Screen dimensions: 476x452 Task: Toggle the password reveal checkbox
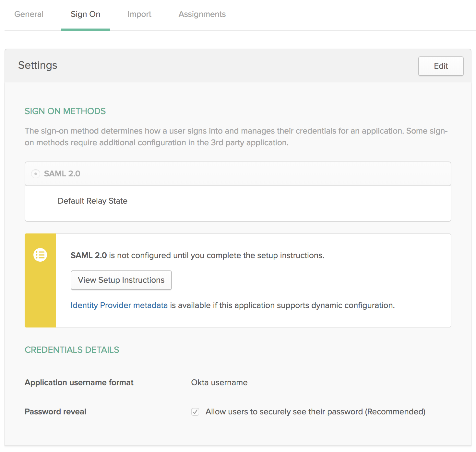(195, 412)
